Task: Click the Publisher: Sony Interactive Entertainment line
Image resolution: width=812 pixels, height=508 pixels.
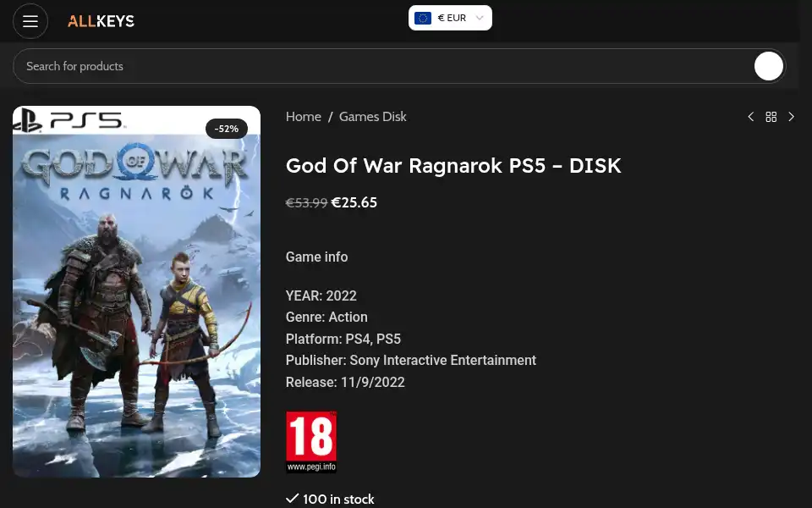Action: [411, 361]
